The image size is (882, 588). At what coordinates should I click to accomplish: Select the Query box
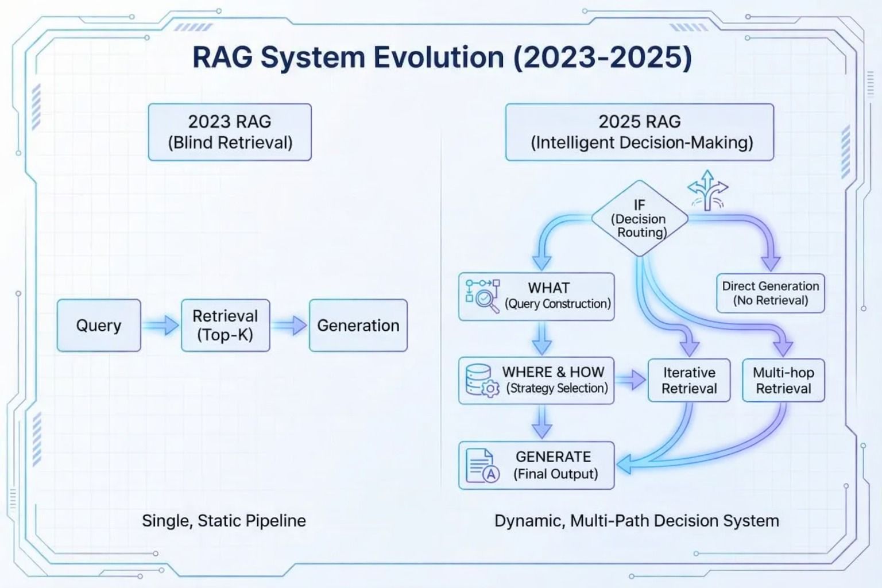(x=99, y=326)
